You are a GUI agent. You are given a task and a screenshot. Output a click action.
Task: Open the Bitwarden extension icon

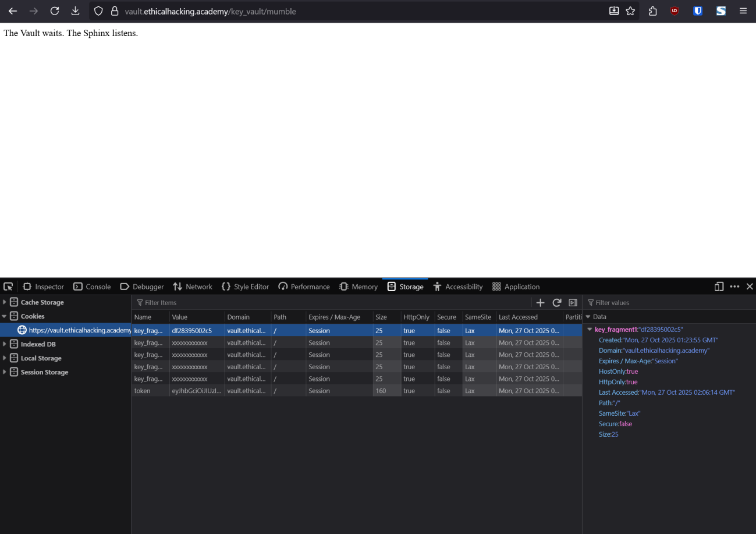698,11
